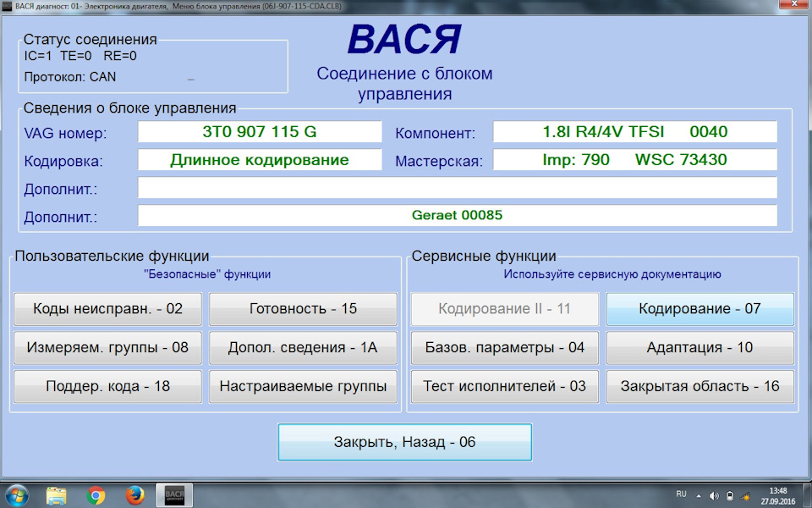Screen dimensions: 812x508
Task: Click the ВАСЯ title bar app icon
Action: click(7, 6)
